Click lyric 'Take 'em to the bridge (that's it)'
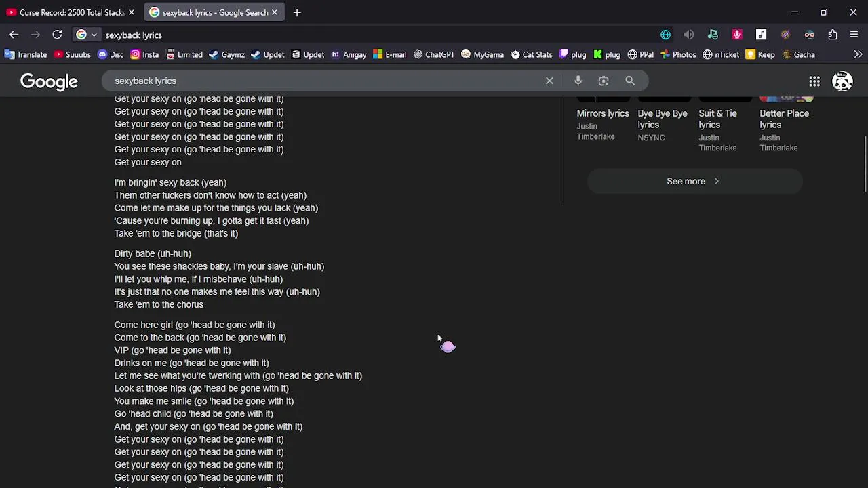The image size is (868, 488). pos(176,233)
